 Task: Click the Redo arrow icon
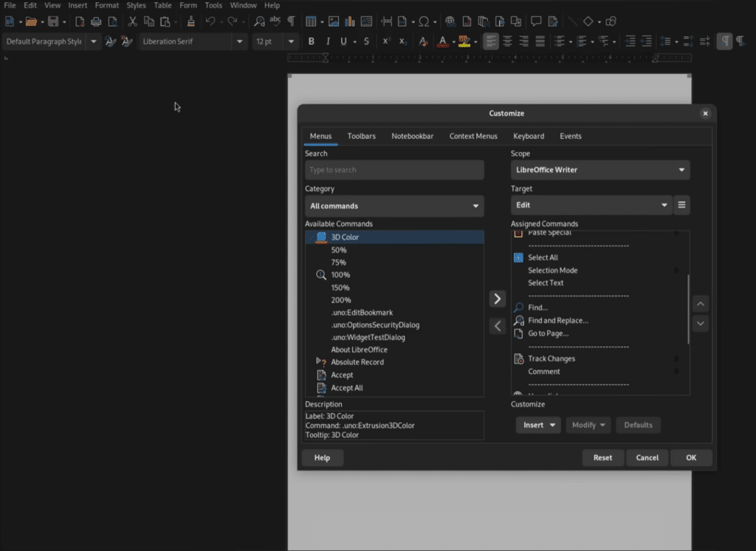coord(233,21)
